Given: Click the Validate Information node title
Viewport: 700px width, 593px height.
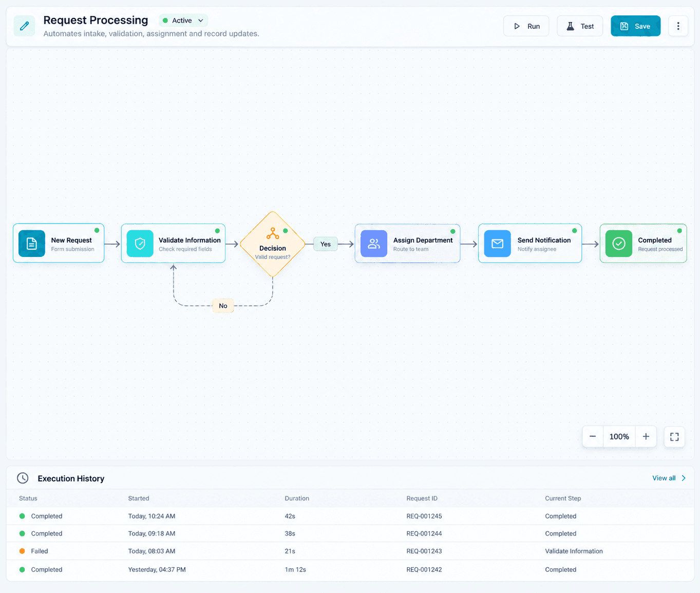Looking at the screenshot, I should [190, 240].
